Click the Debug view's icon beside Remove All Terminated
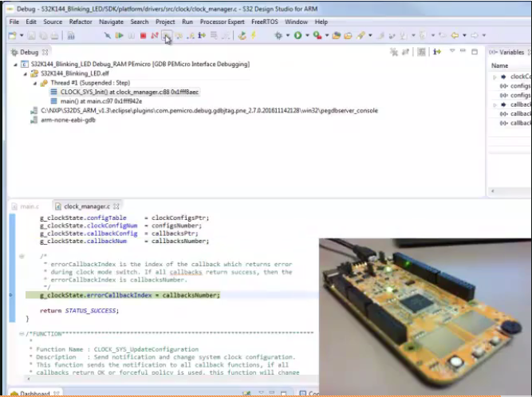The image size is (532, 397). [405, 52]
